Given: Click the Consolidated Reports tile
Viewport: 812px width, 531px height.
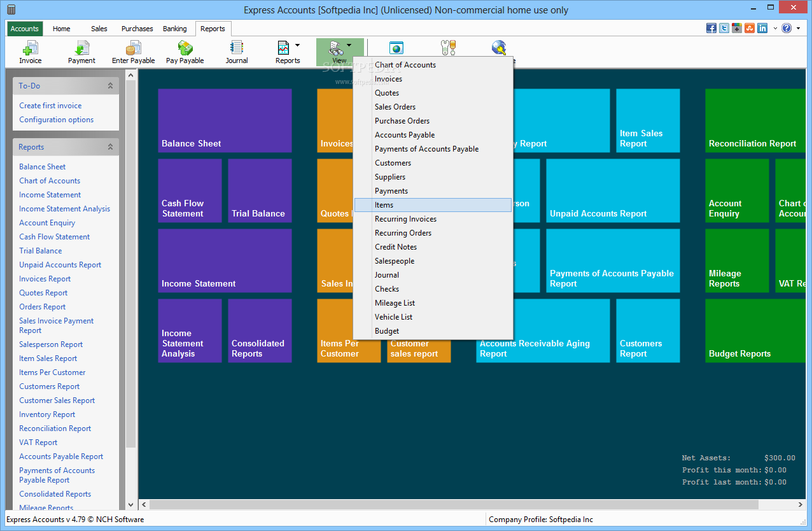Looking at the screenshot, I should pyautogui.click(x=260, y=330).
